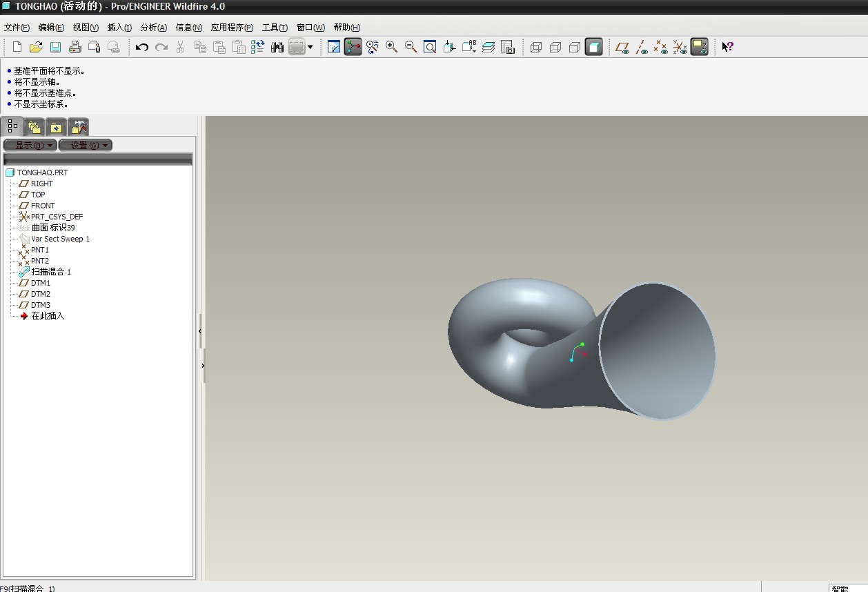Open the 窗口 menu
This screenshot has height=592, width=868.
[310, 28]
